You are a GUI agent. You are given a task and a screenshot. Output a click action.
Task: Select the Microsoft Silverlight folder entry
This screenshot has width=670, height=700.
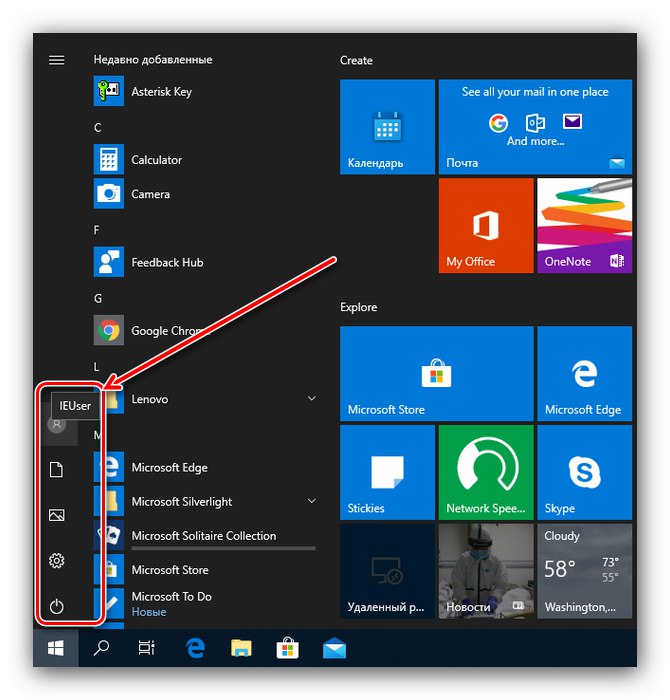point(205,501)
